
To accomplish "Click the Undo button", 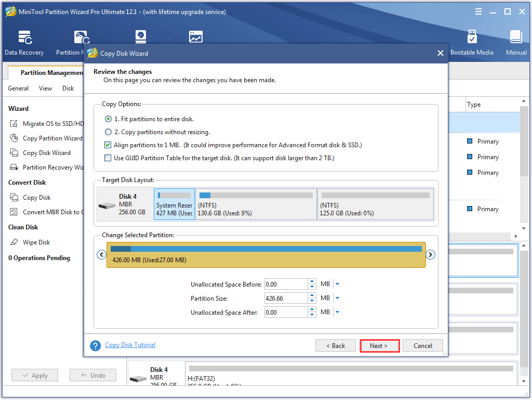I will coord(93,375).
